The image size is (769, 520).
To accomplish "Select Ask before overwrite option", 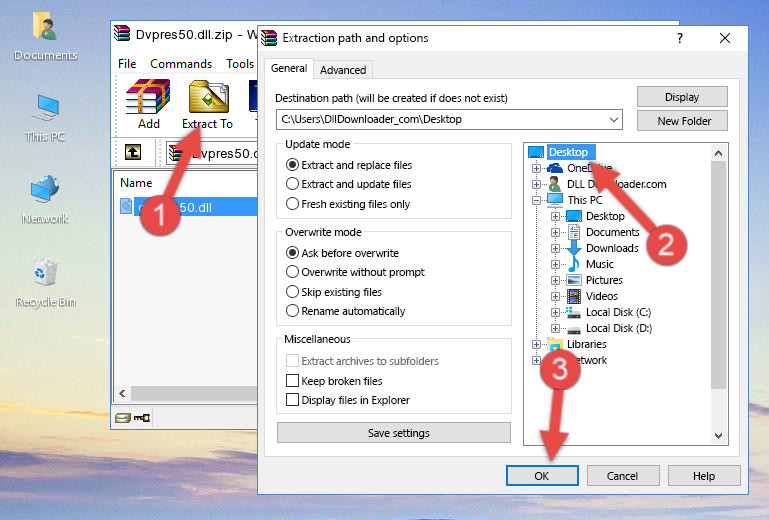I will [x=292, y=253].
